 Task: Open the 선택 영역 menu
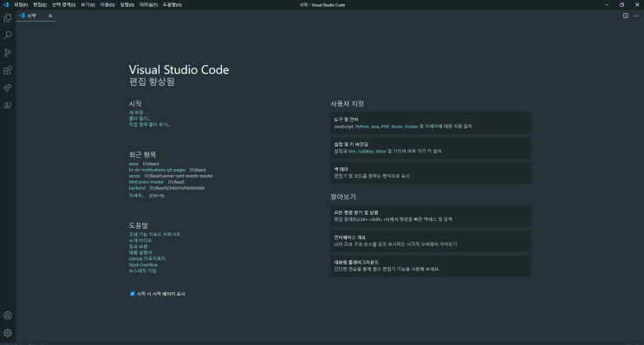point(63,5)
